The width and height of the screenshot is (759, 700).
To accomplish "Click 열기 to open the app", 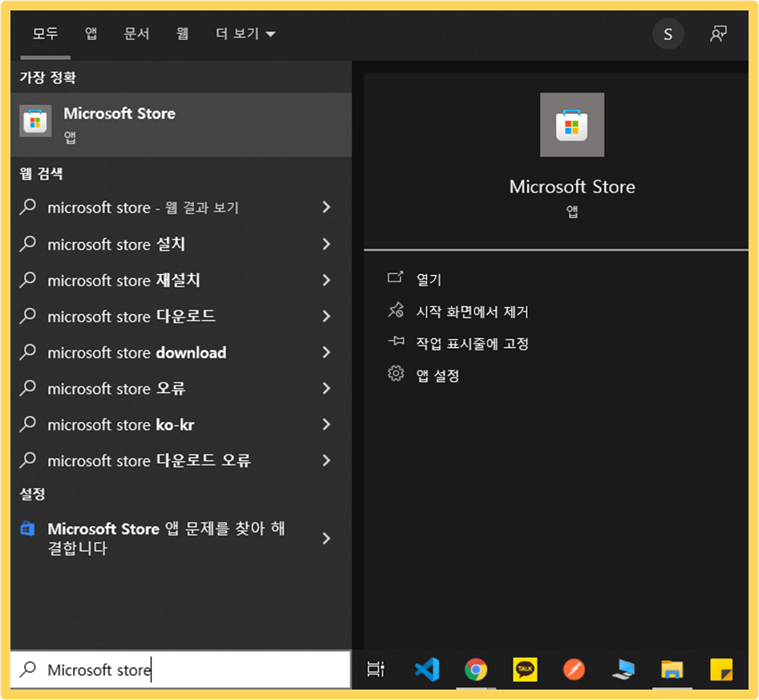I will click(429, 279).
